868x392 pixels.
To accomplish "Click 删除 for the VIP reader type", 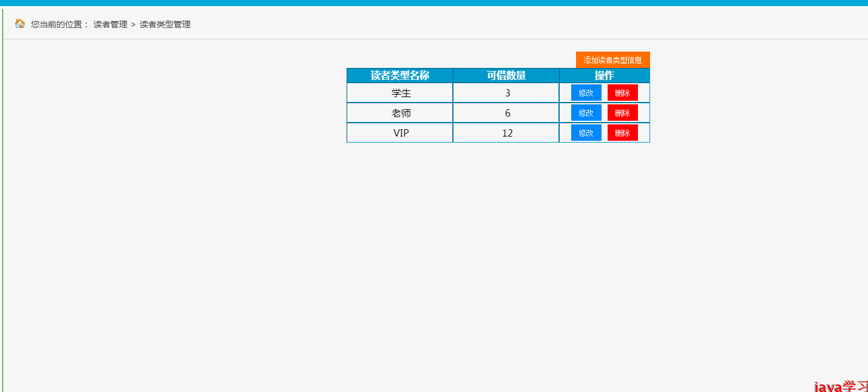I will (622, 132).
